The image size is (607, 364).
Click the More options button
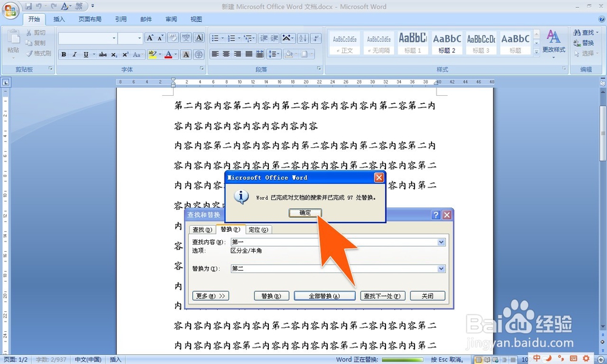(211, 296)
